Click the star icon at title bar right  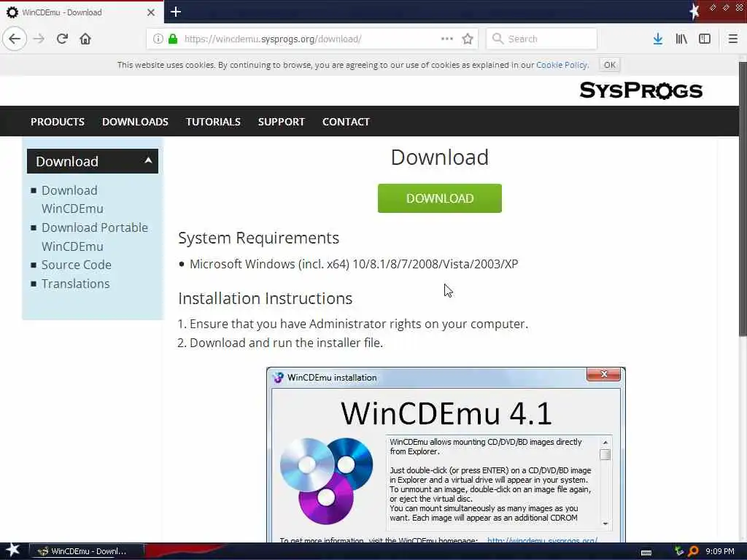click(694, 12)
